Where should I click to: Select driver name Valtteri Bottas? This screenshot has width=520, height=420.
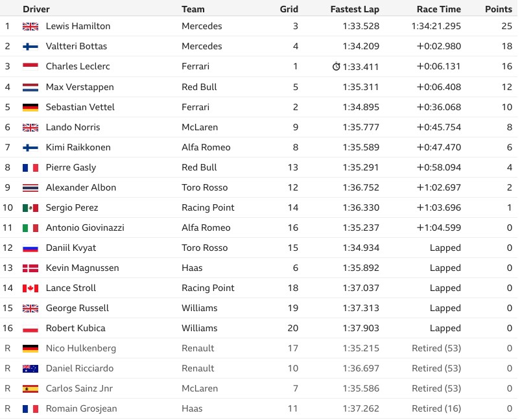point(77,46)
